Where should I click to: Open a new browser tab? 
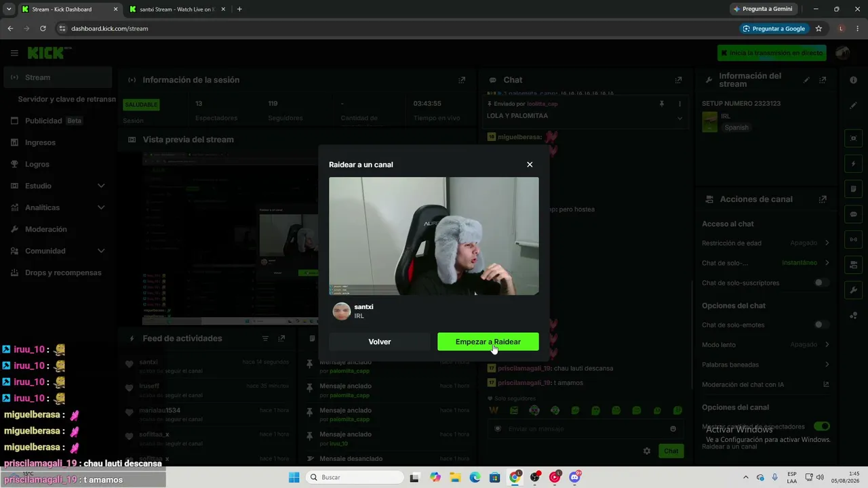click(239, 9)
